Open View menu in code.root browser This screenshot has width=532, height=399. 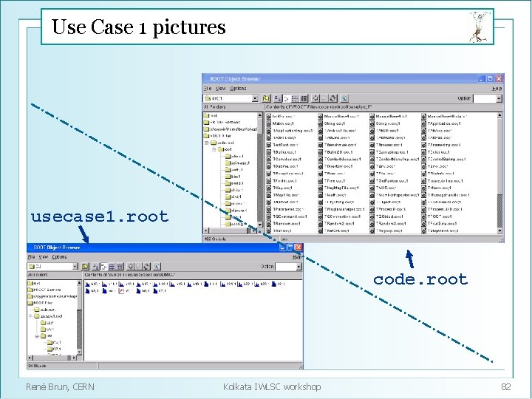point(220,88)
